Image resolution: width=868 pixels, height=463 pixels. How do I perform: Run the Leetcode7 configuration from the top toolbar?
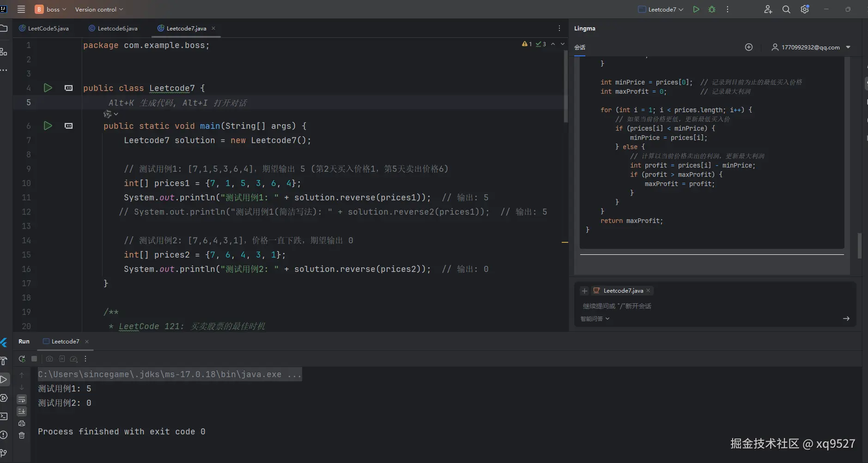(696, 9)
